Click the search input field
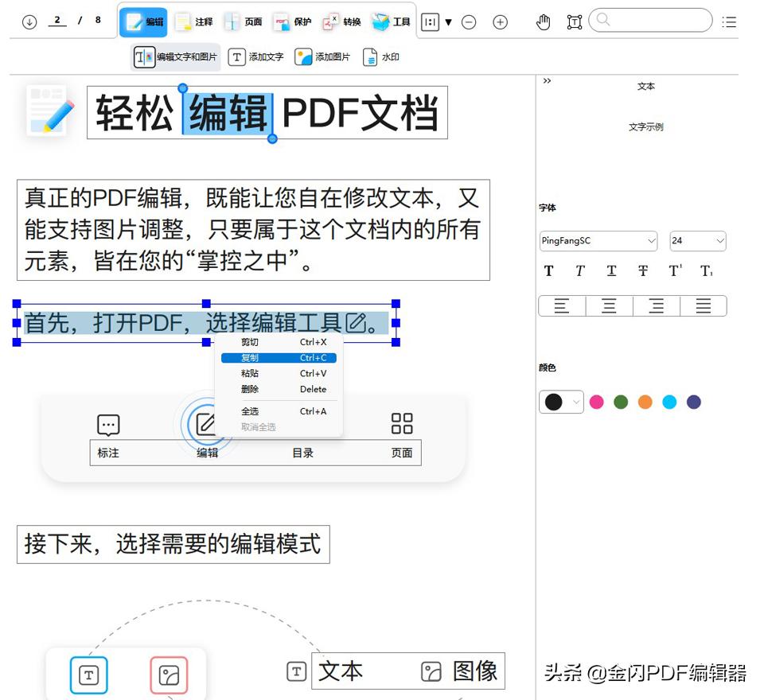 point(650,20)
